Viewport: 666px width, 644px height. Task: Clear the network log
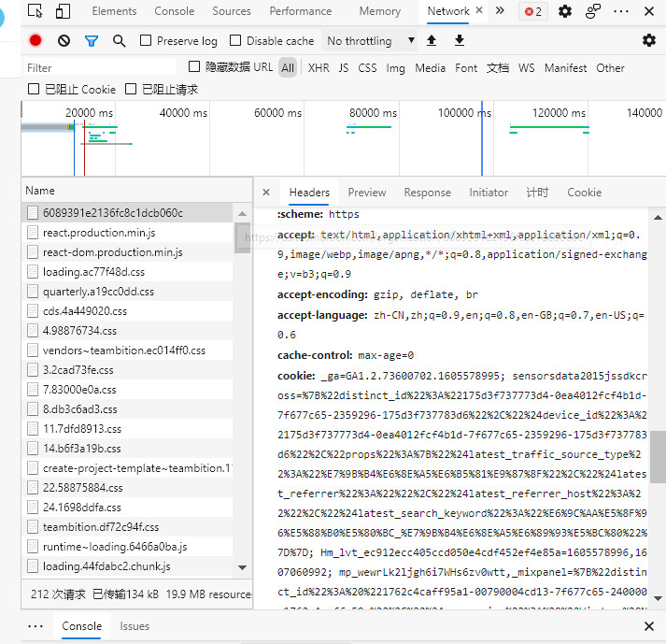click(64, 40)
